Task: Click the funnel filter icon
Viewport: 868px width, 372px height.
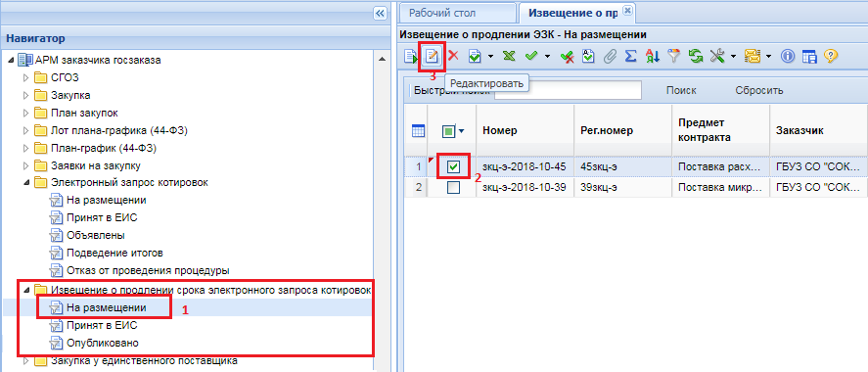Action: click(673, 56)
